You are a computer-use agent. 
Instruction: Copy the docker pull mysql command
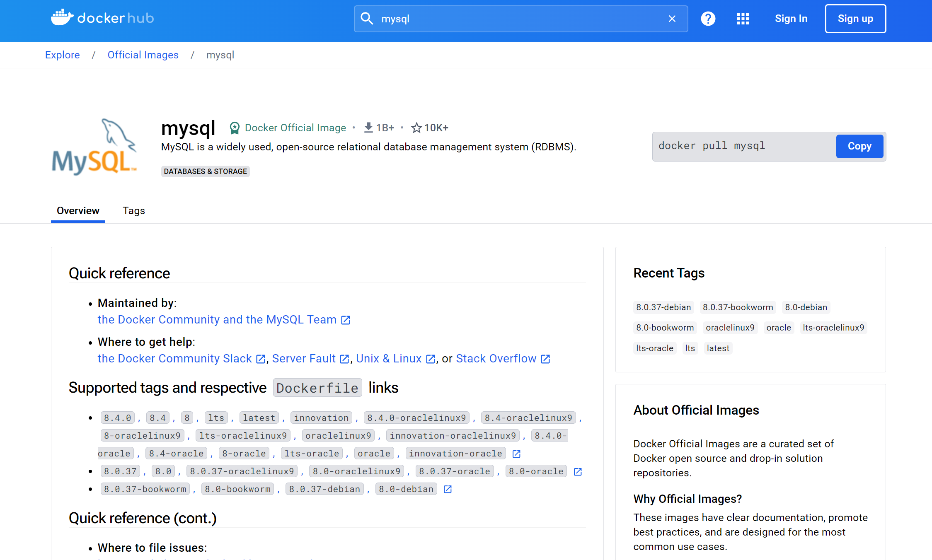pos(859,146)
